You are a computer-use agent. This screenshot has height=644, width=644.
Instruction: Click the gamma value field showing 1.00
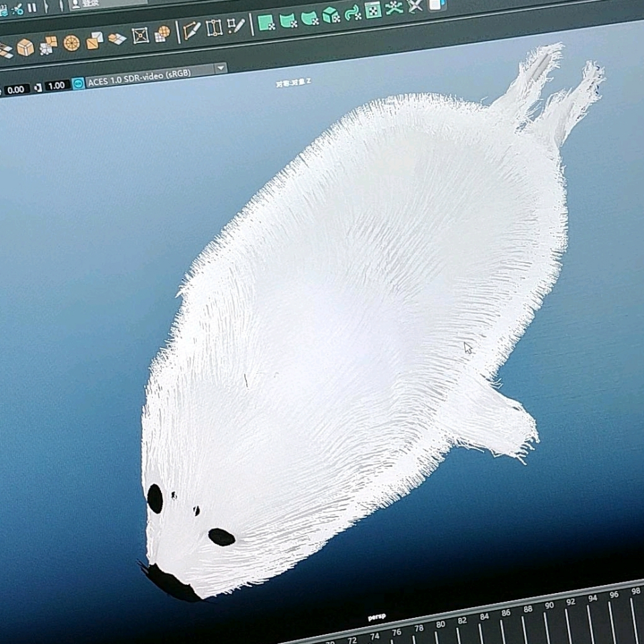pyautogui.click(x=56, y=86)
